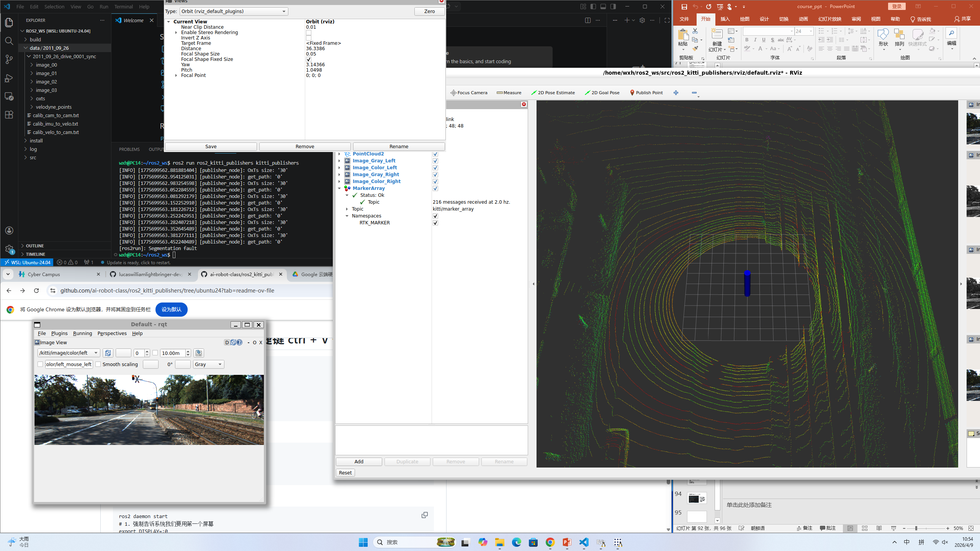Open Gray color scheme dropdown in rqt
Image resolution: width=980 pixels, height=551 pixels.
click(x=208, y=365)
